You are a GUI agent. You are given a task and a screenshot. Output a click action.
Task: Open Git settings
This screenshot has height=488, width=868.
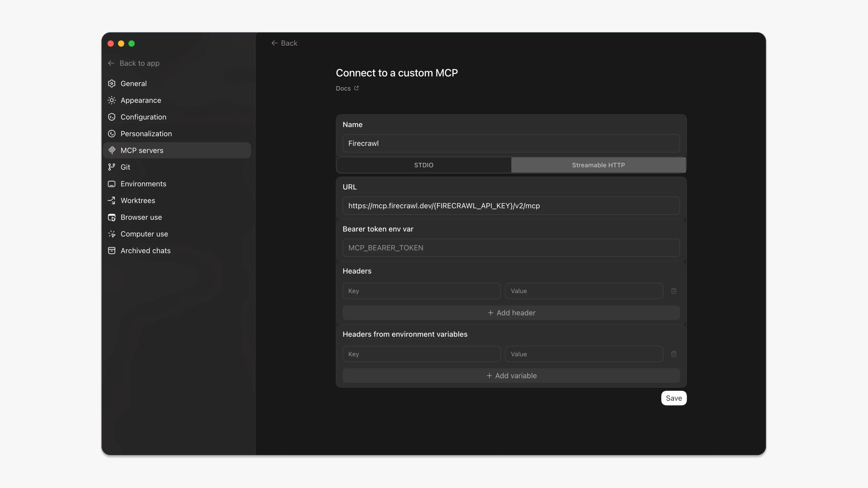tap(177, 167)
